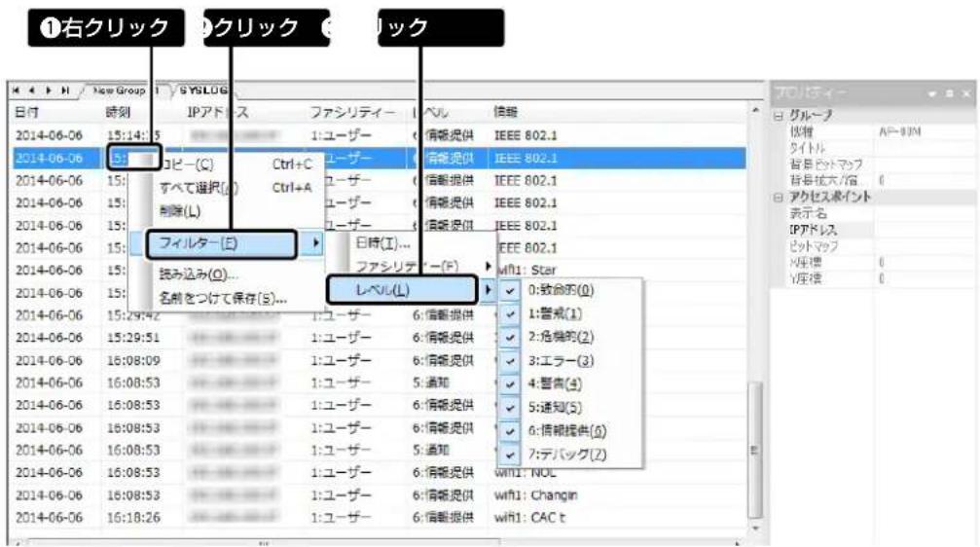Pin the properties panel
This screenshot has height=547, width=980.
pyautogui.click(x=950, y=93)
